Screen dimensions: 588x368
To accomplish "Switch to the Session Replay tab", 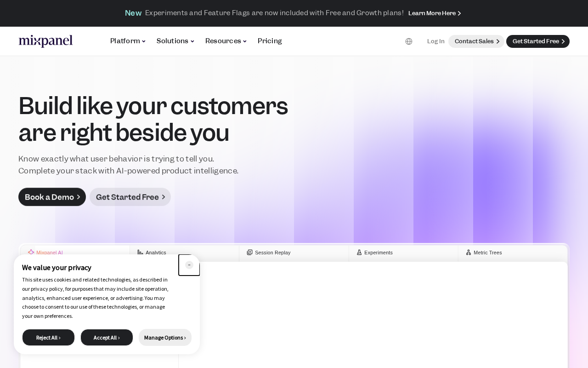I will (x=294, y=253).
